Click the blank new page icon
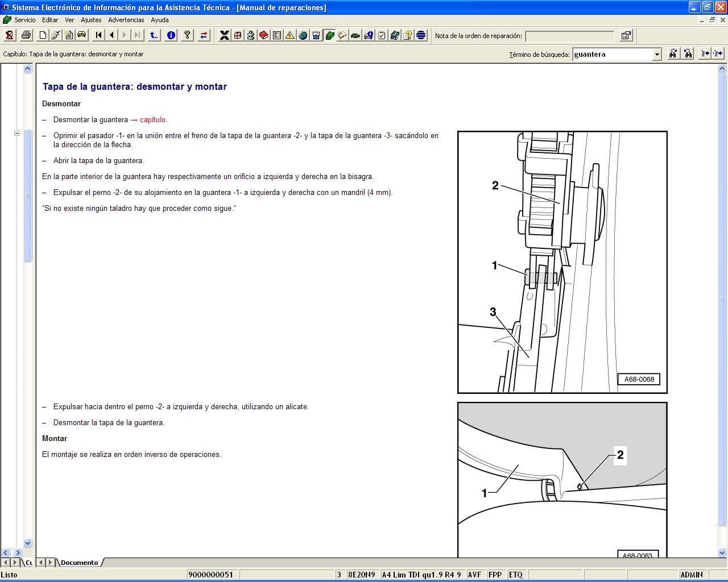The height and width of the screenshot is (582, 728). 43,35
